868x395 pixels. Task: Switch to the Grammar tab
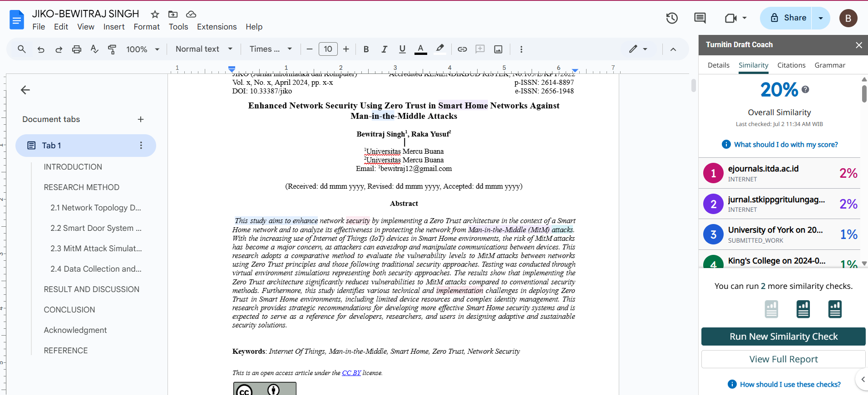point(830,65)
